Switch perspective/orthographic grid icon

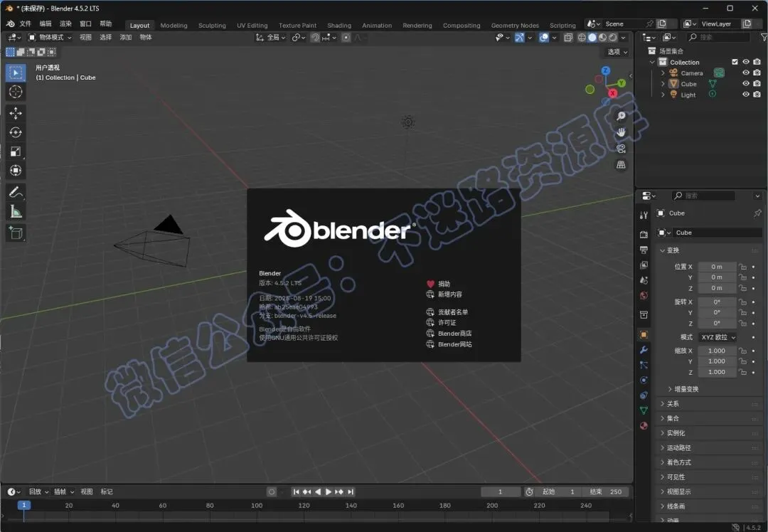pyautogui.click(x=621, y=164)
